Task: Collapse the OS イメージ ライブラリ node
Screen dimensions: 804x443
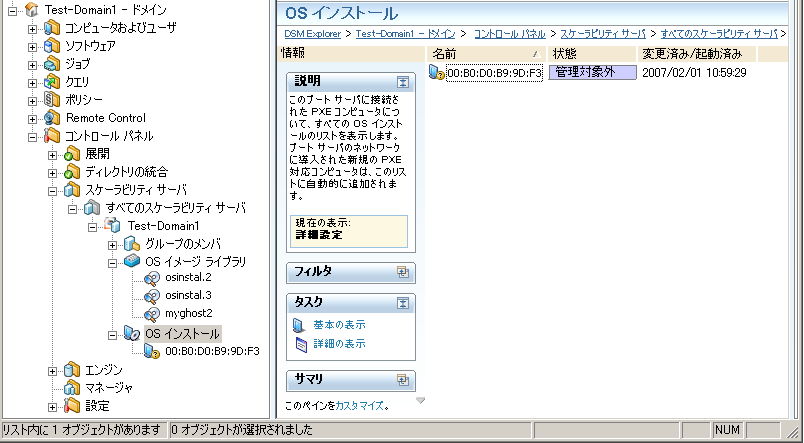Action: pyautogui.click(x=112, y=263)
